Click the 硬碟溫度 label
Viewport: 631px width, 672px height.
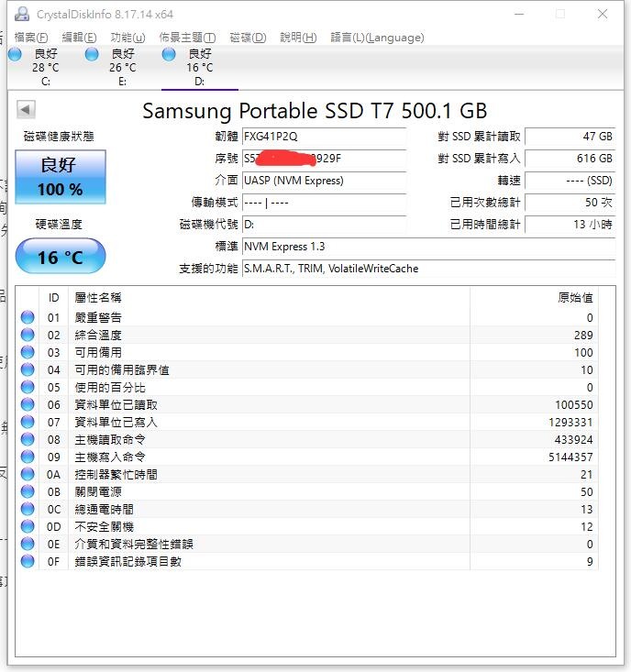point(59,224)
